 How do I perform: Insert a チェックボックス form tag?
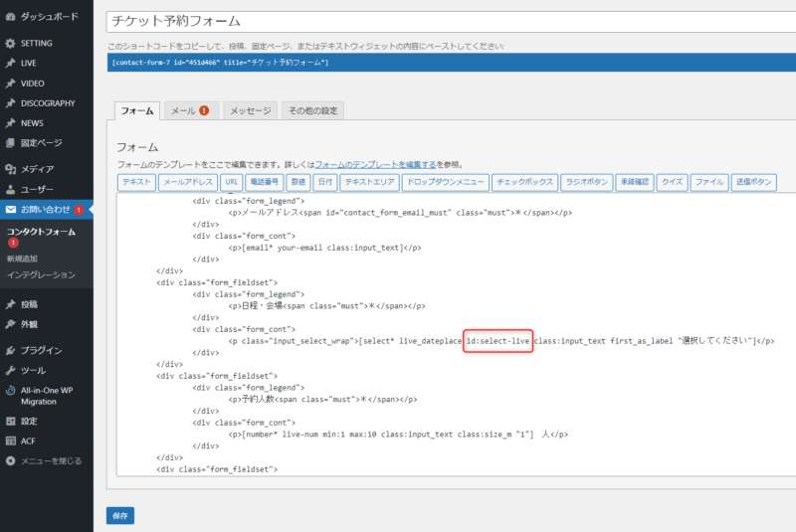coord(524,183)
